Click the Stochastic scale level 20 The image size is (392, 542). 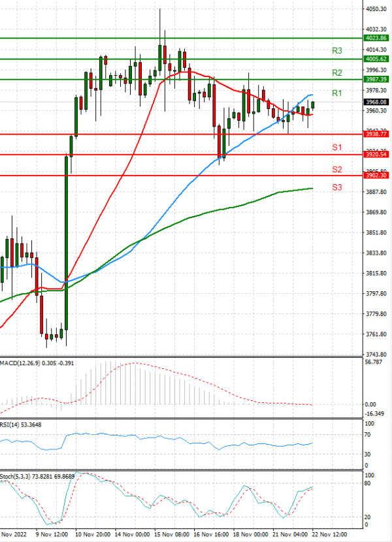point(368,517)
